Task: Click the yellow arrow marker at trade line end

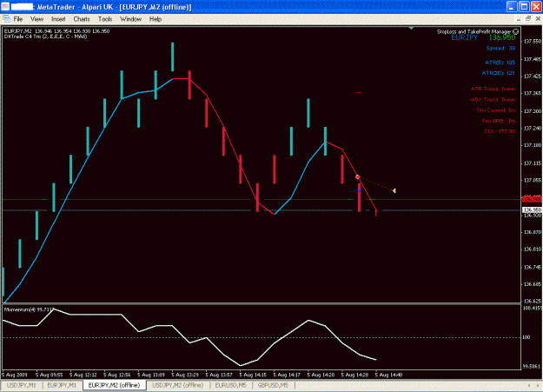Action: pyautogui.click(x=394, y=190)
